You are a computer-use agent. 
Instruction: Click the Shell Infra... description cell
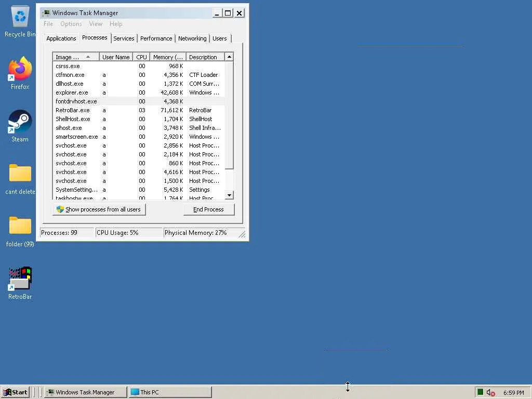(x=205, y=128)
